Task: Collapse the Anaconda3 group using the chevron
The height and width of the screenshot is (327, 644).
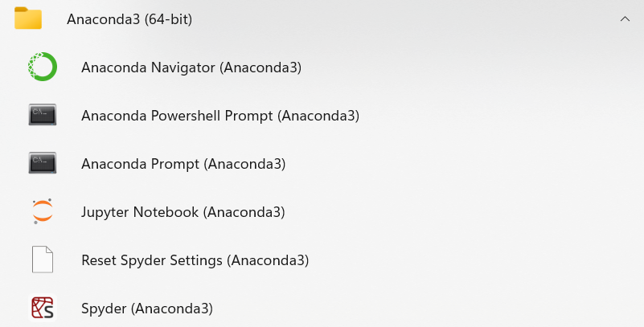Action: pos(625,19)
